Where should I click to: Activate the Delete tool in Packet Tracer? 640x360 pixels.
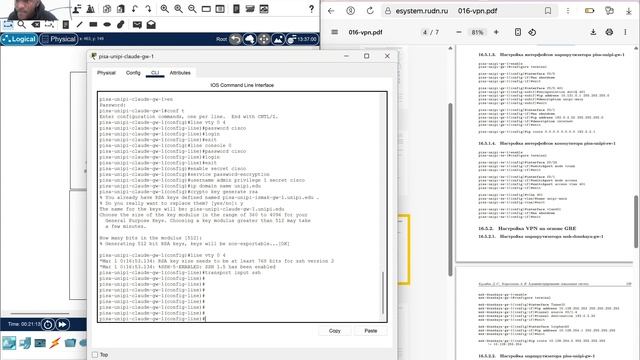(36, 25)
